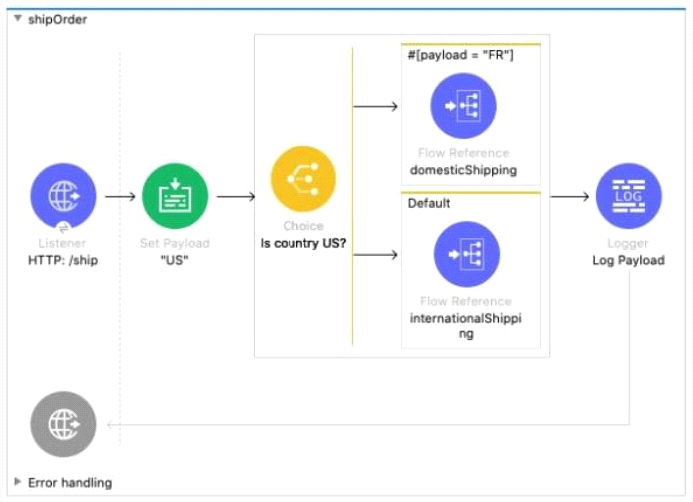Click the gray HTTP response icon
Viewport: 693px width, 502px height.
tap(63, 424)
